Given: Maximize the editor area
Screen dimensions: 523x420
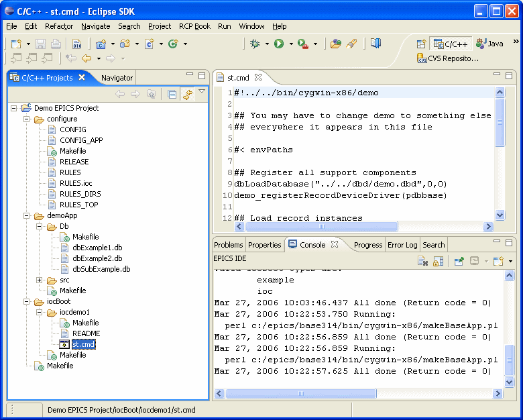Looking at the screenshot, I should pos(509,76).
